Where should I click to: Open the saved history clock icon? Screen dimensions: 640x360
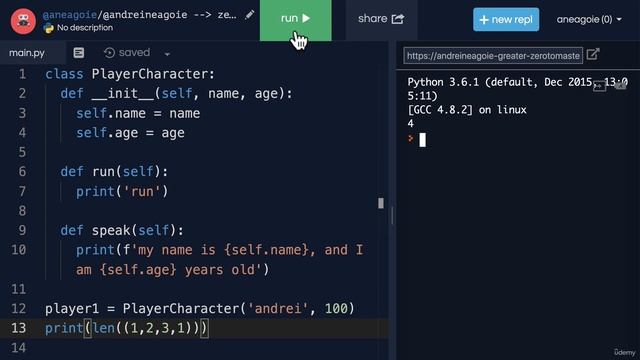click(x=109, y=53)
